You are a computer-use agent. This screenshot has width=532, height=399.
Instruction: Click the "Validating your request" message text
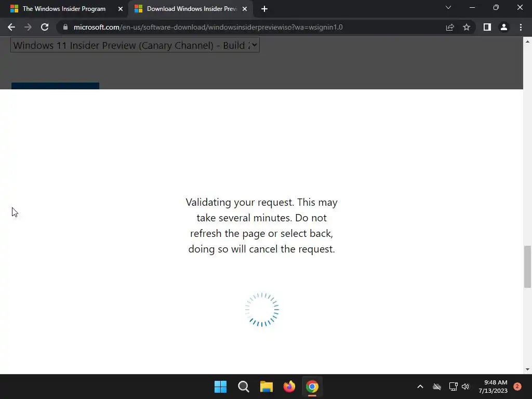pyautogui.click(x=262, y=225)
